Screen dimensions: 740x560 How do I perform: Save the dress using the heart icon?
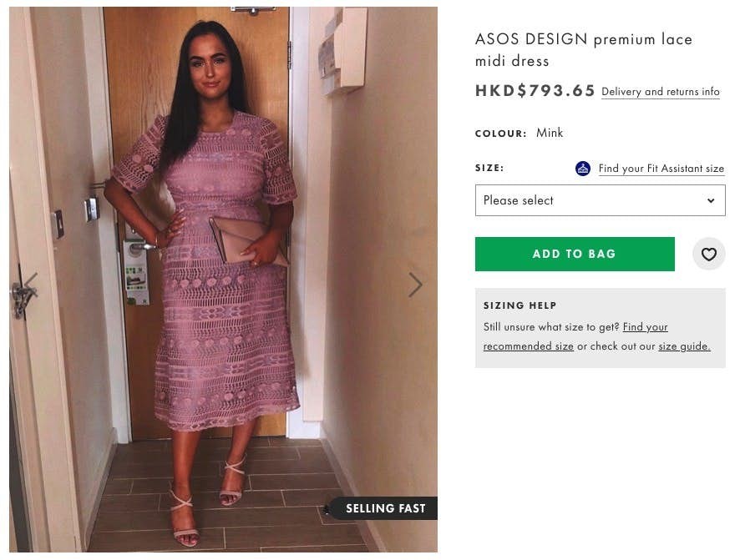pyautogui.click(x=708, y=254)
